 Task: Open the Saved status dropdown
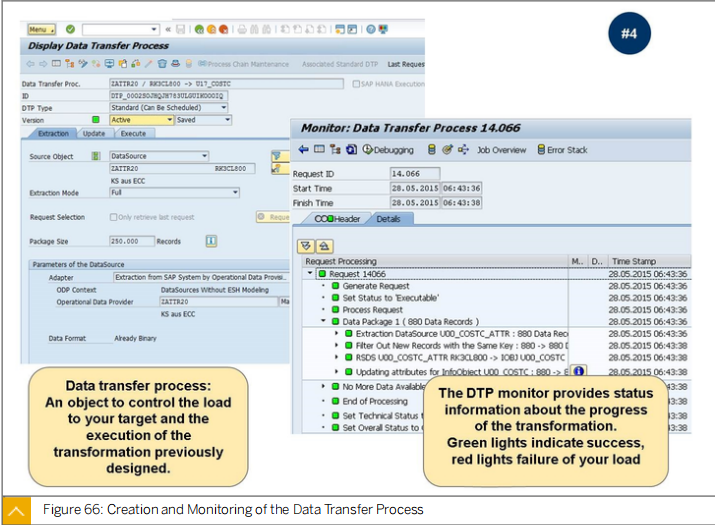(x=227, y=120)
